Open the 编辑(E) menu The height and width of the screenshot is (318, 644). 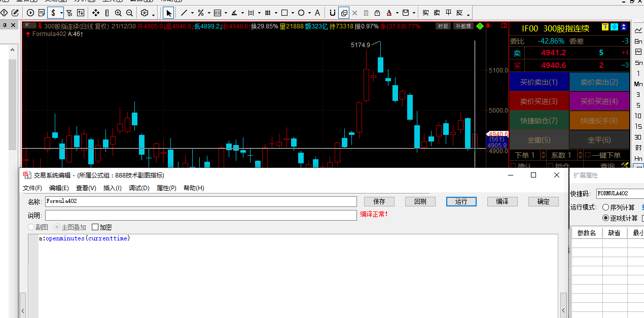[59, 188]
